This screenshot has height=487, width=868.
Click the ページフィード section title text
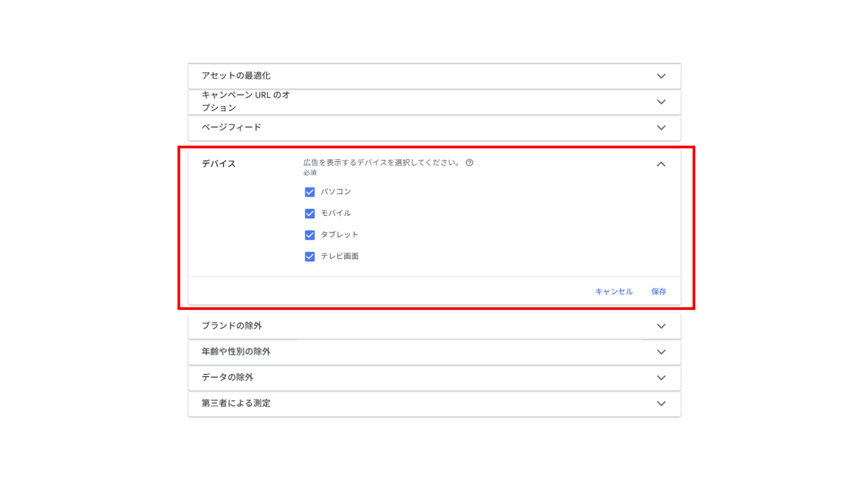[232, 127]
